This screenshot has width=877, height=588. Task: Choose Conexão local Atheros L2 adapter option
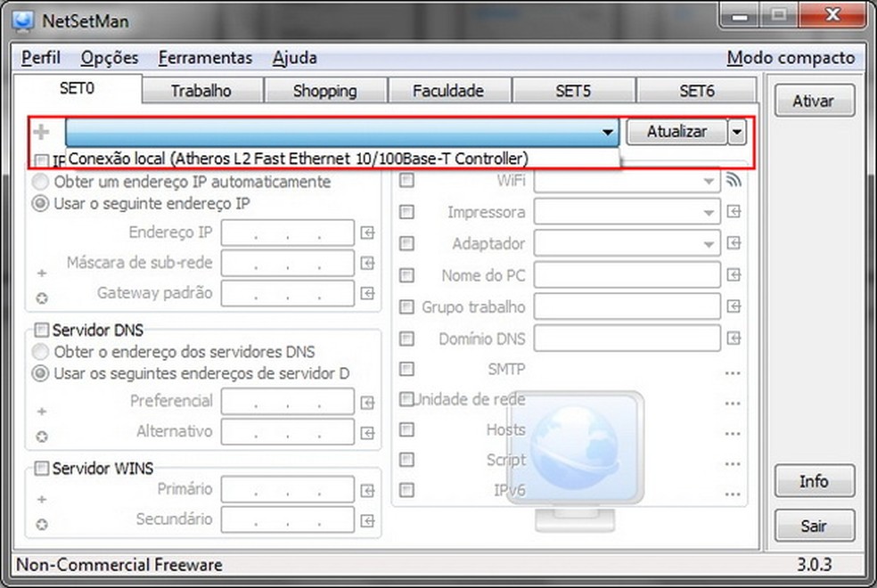point(342,159)
